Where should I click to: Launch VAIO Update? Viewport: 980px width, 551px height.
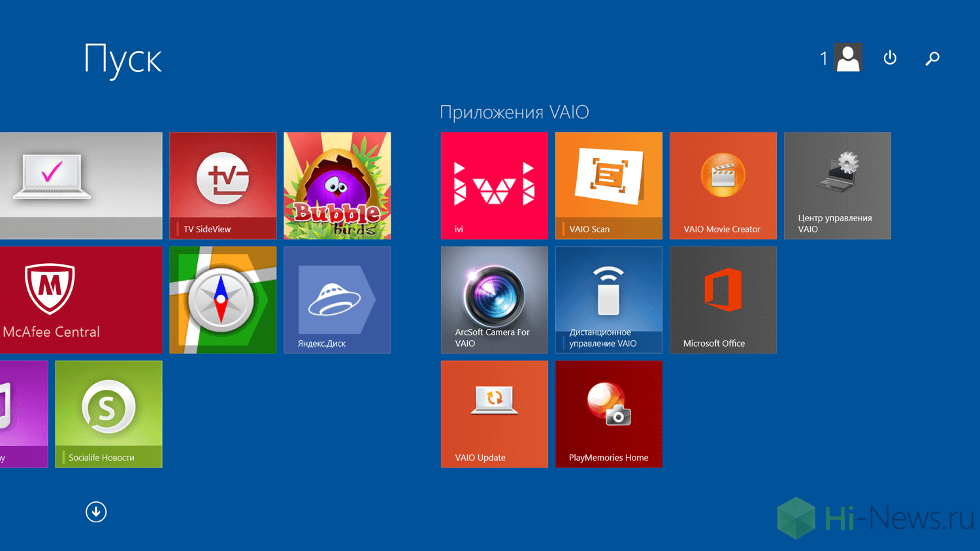(x=494, y=414)
